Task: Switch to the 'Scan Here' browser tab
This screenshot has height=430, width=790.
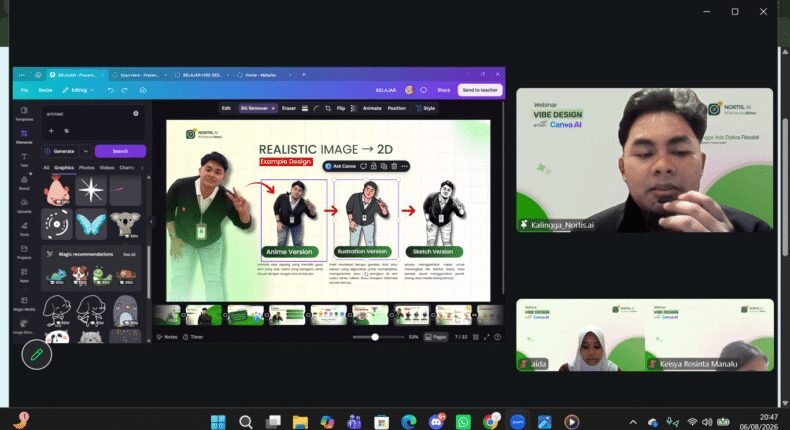Action: pos(137,75)
